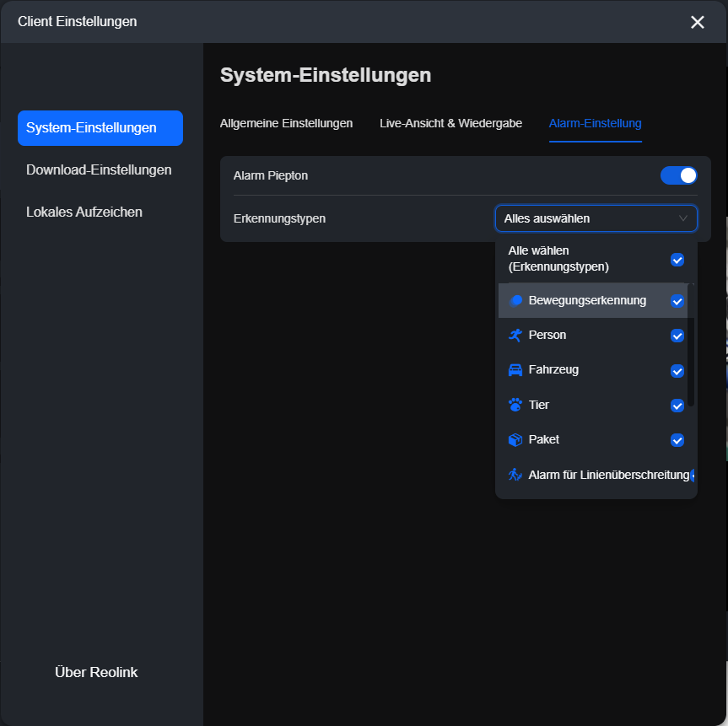Image resolution: width=728 pixels, height=726 pixels.
Task: Click the dropdown list scrollbar
Action: (x=691, y=345)
